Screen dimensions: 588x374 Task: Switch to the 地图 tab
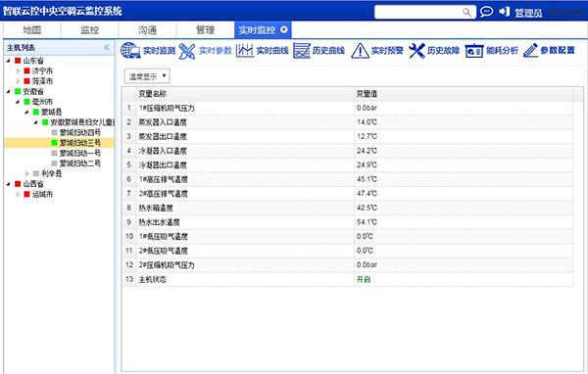(32, 30)
